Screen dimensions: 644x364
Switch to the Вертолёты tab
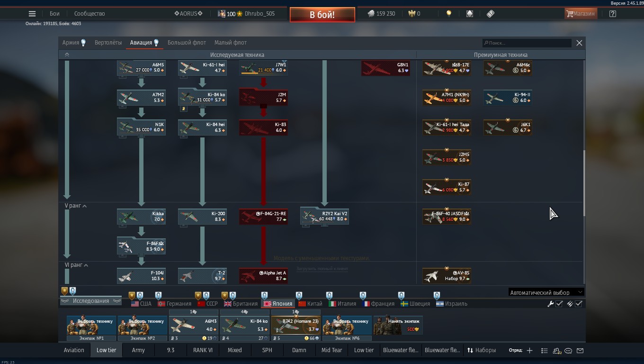pos(108,43)
